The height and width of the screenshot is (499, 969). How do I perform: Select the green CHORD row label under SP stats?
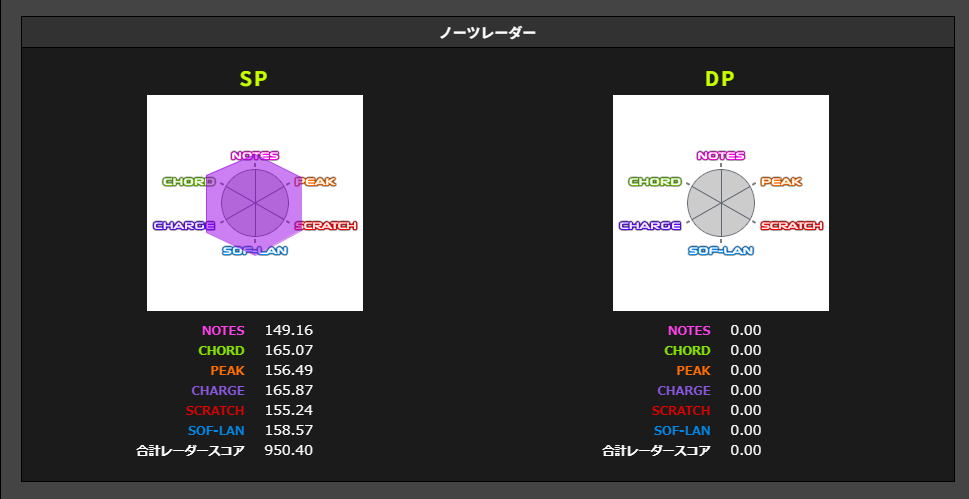pos(221,351)
